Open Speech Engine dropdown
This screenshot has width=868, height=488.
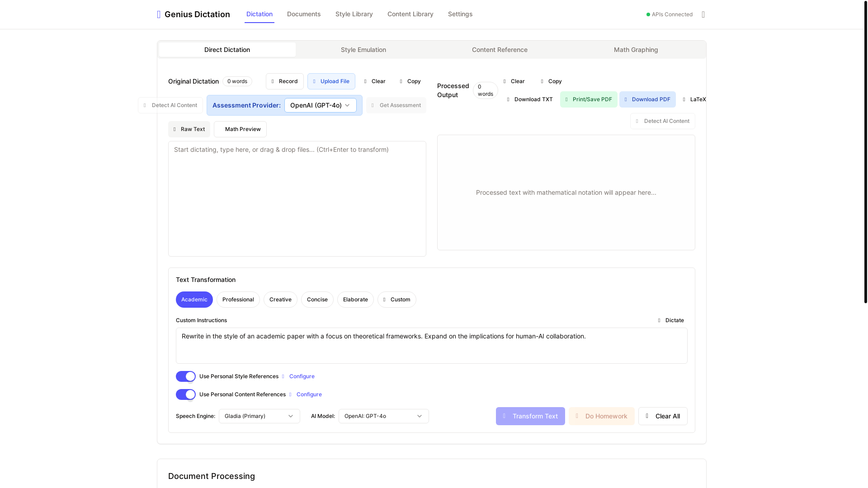tap(259, 416)
